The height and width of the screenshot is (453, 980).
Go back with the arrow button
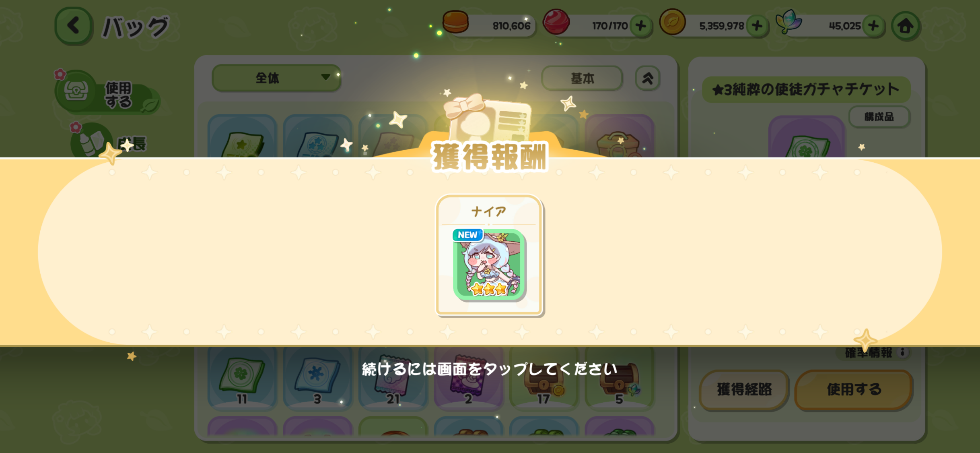coord(74,26)
